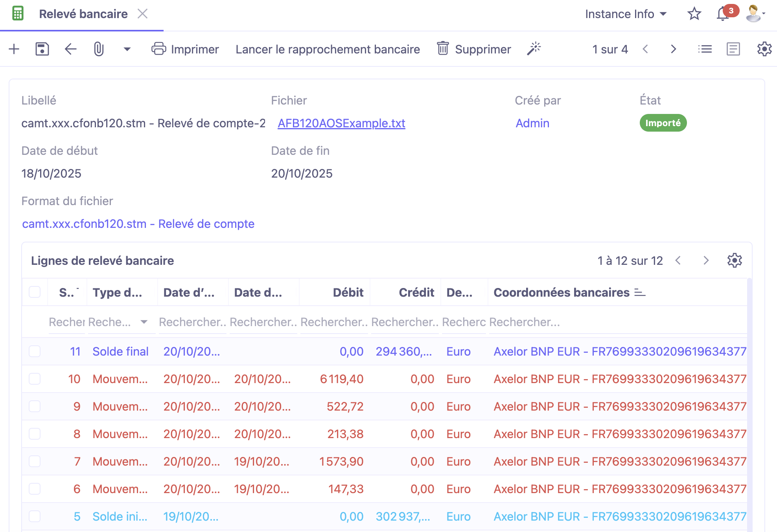Open the toolbar settings gear
The height and width of the screenshot is (532, 777).
pos(764,49)
